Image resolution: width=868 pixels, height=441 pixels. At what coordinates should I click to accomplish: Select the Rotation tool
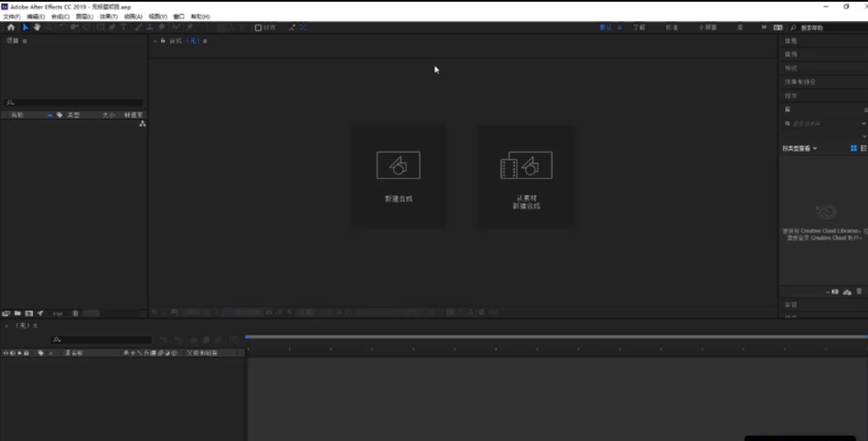coord(63,27)
